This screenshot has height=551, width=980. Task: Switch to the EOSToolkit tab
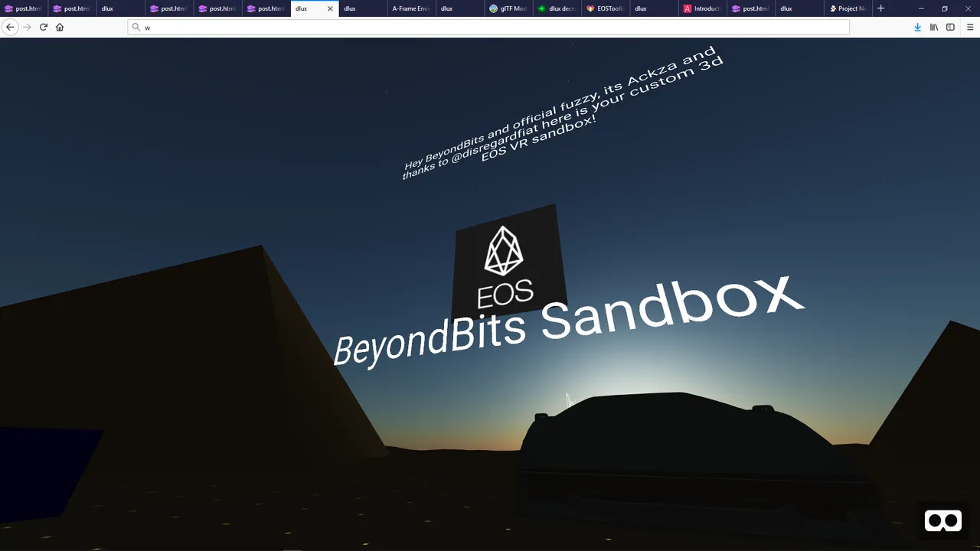[606, 8]
